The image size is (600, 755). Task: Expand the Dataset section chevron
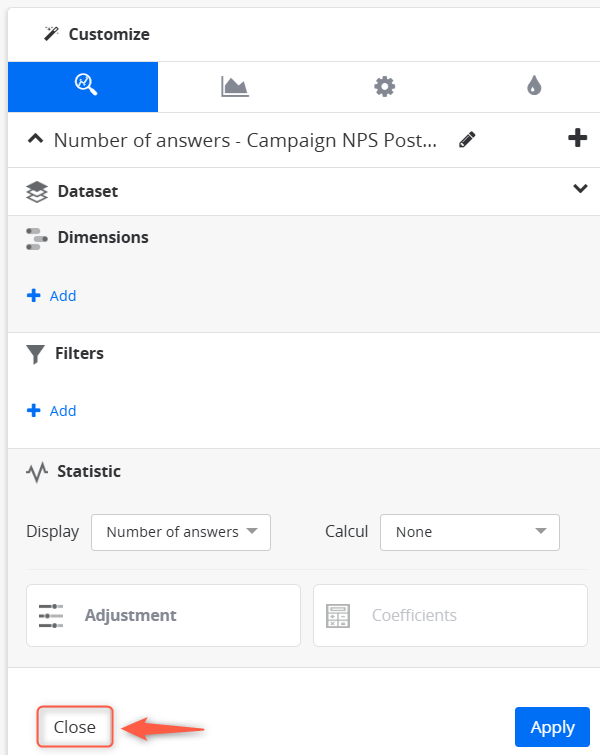coord(580,188)
